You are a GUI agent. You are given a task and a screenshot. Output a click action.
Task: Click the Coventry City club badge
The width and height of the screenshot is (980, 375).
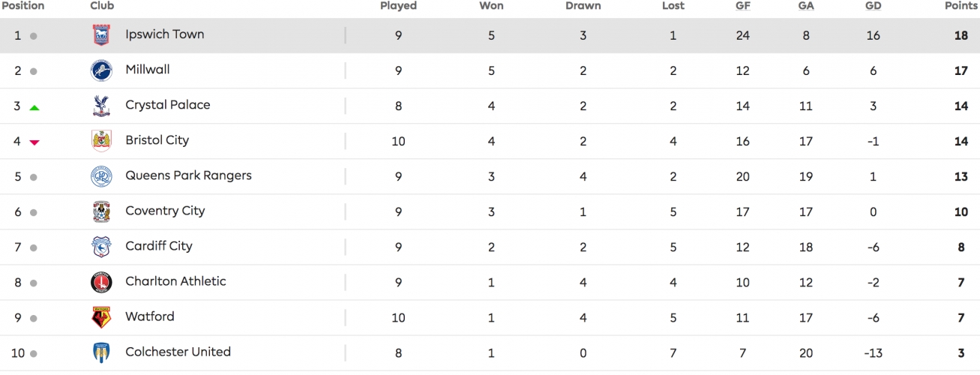point(101,211)
